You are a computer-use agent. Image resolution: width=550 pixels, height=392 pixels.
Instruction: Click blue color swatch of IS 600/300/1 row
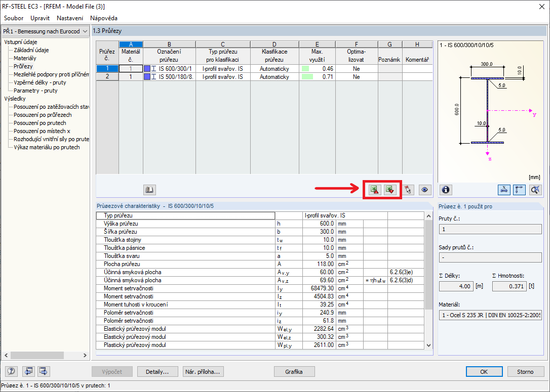[147, 69]
